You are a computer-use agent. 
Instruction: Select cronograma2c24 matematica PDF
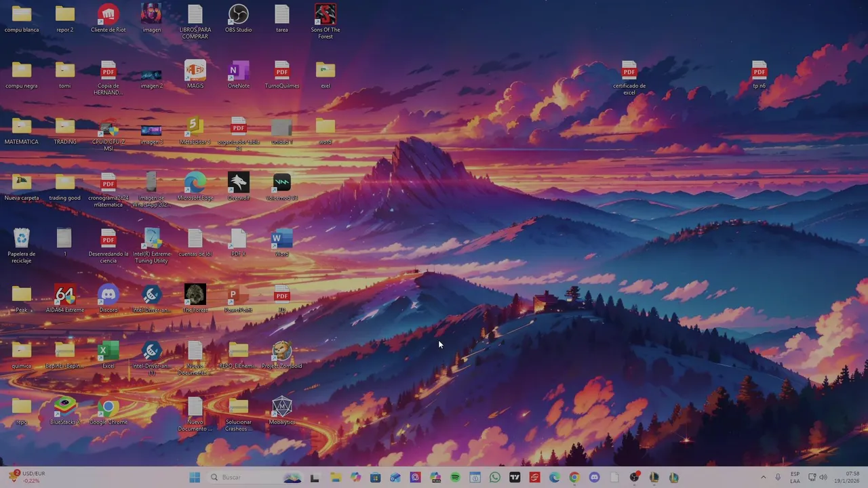click(x=108, y=190)
